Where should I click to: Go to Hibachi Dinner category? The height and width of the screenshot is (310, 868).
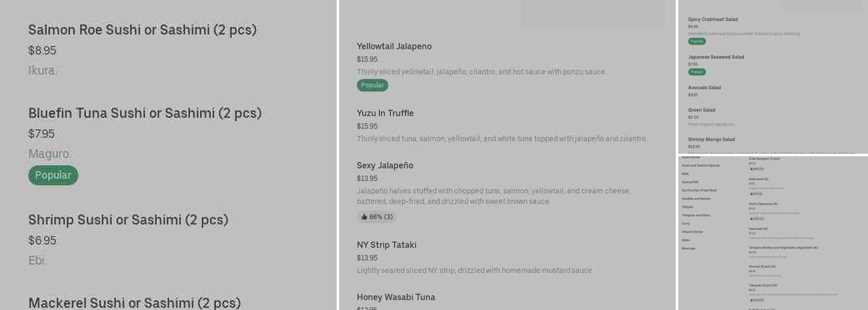click(693, 232)
